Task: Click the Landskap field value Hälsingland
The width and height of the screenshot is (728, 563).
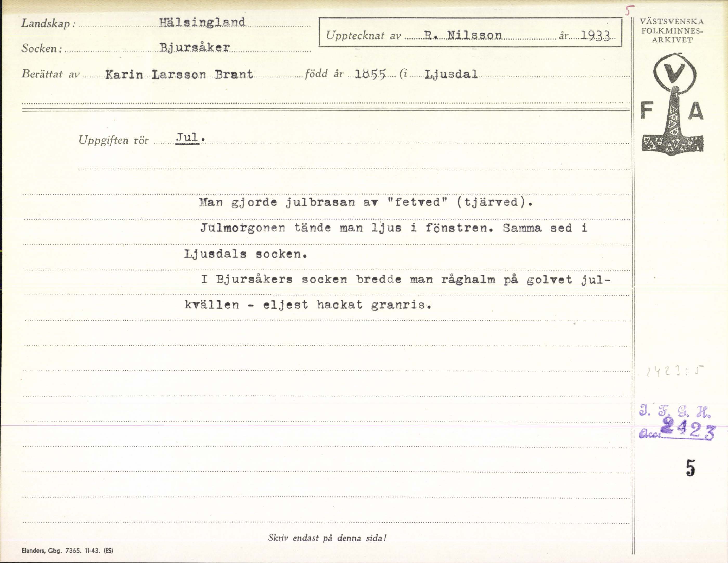Action: [202, 22]
